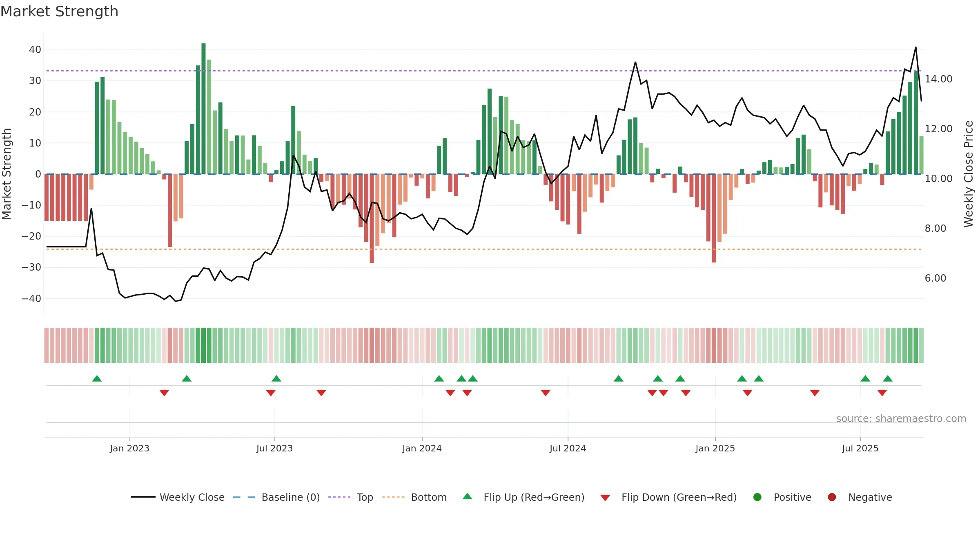Click the −40 tick on left axis
The height and width of the screenshot is (551, 980).
(31, 299)
